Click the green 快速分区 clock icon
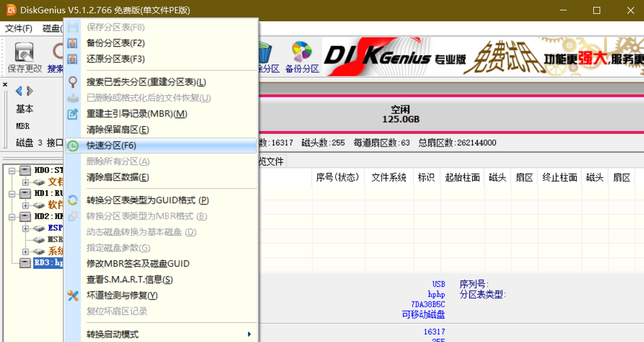This screenshot has width=644, height=342. 73,146
